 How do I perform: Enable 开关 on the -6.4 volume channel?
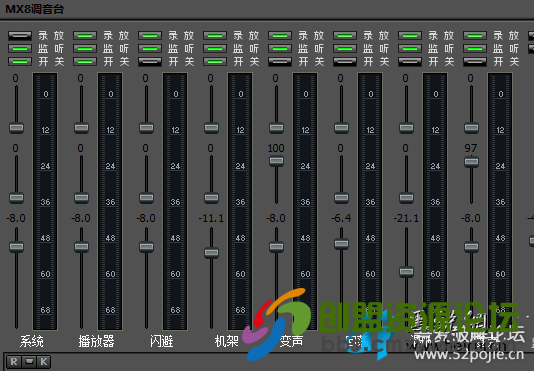pos(345,61)
